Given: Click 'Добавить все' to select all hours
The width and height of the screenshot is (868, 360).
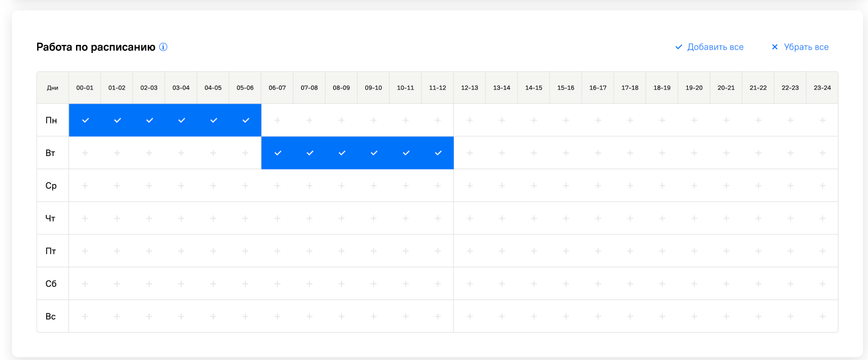Looking at the screenshot, I should (x=709, y=47).
